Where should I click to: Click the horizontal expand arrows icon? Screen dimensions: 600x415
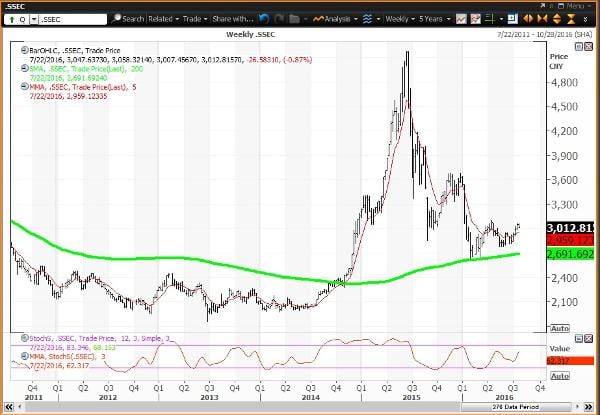click(x=528, y=18)
